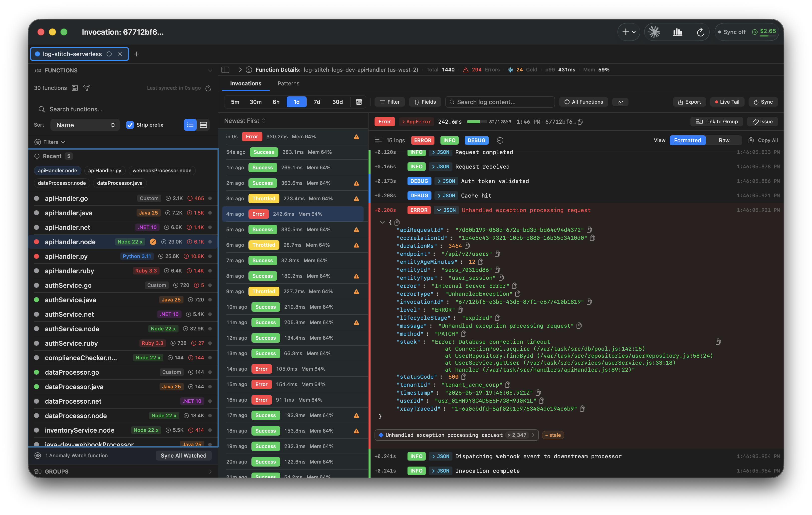Select the webhookProcessor.node recent chip
Viewport: 812px width, 515px height.
tap(162, 170)
